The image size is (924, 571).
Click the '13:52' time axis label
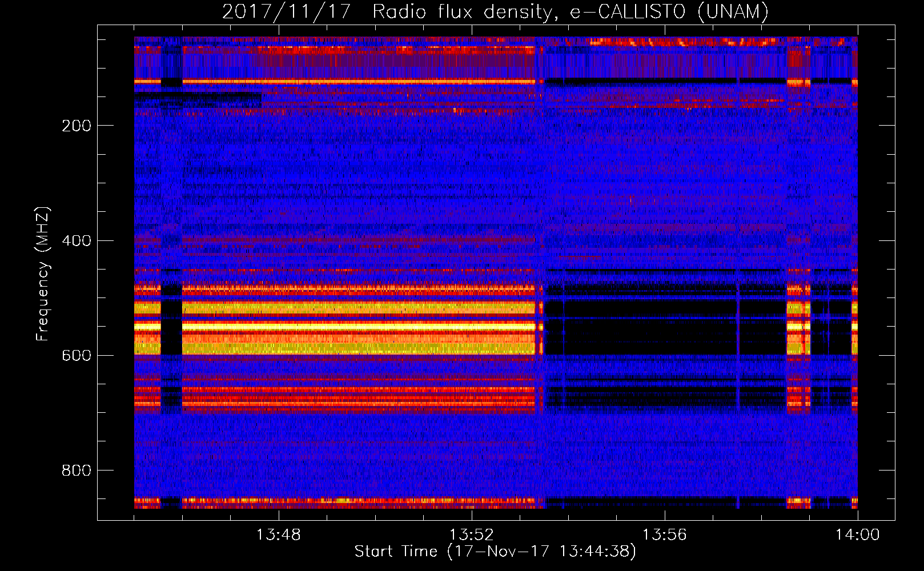[x=472, y=534]
